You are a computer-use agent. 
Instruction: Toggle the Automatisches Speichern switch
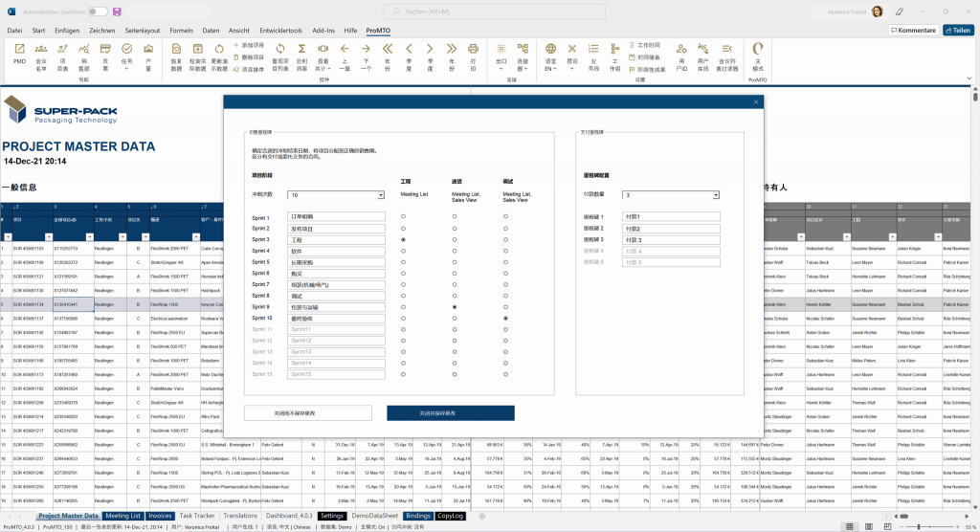(97, 11)
